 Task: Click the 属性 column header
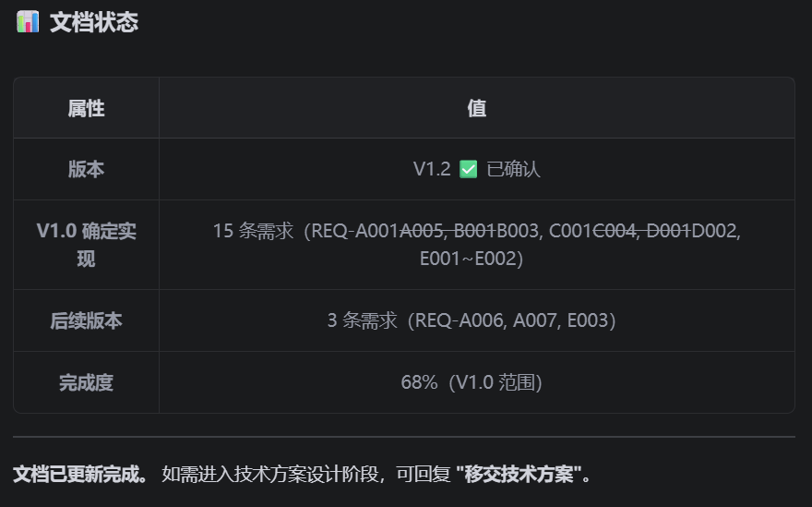[x=86, y=109]
